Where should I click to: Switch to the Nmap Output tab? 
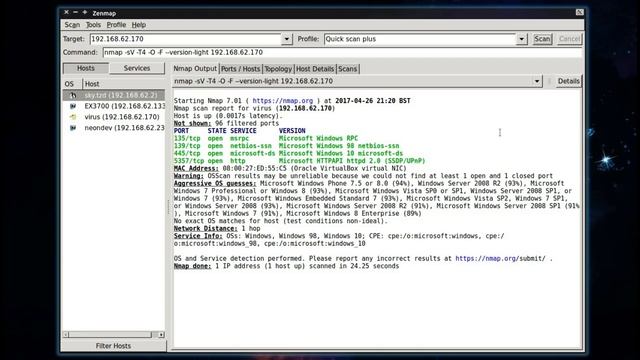(x=195, y=69)
